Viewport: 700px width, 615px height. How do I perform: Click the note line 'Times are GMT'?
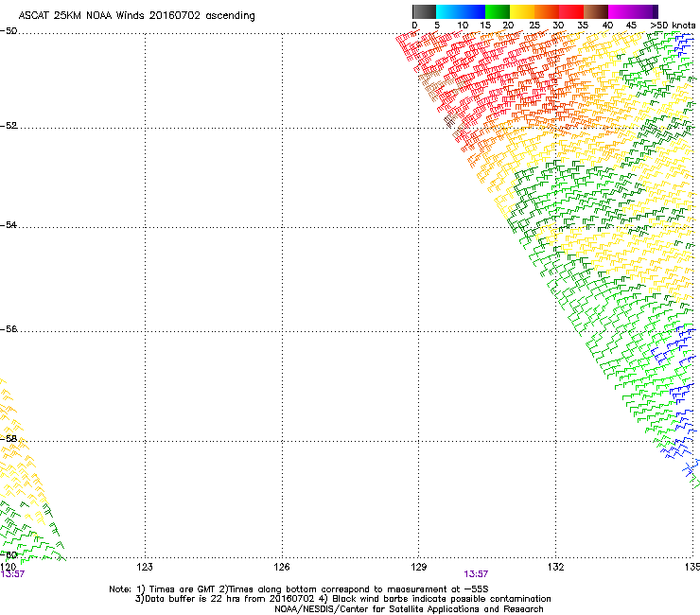pos(183,589)
